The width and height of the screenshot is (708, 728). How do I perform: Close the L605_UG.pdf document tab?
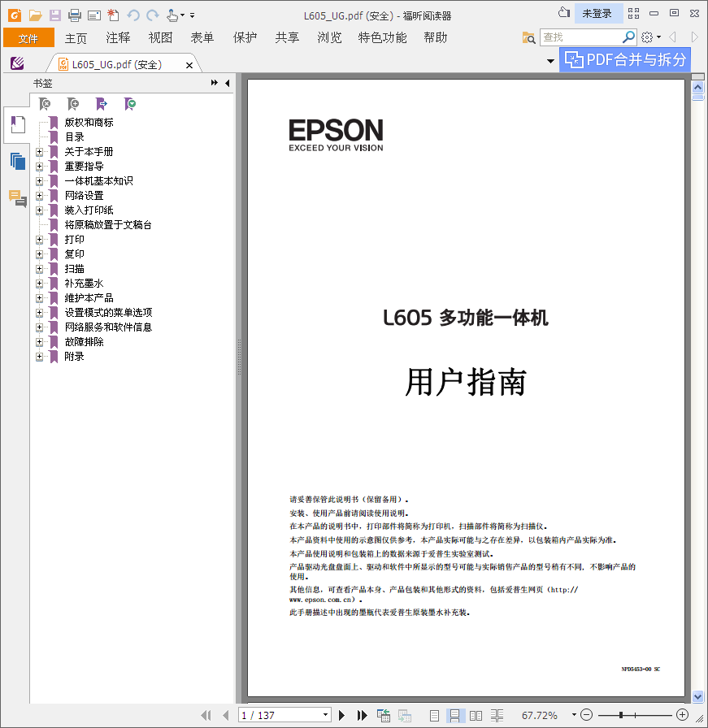tap(189, 65)
